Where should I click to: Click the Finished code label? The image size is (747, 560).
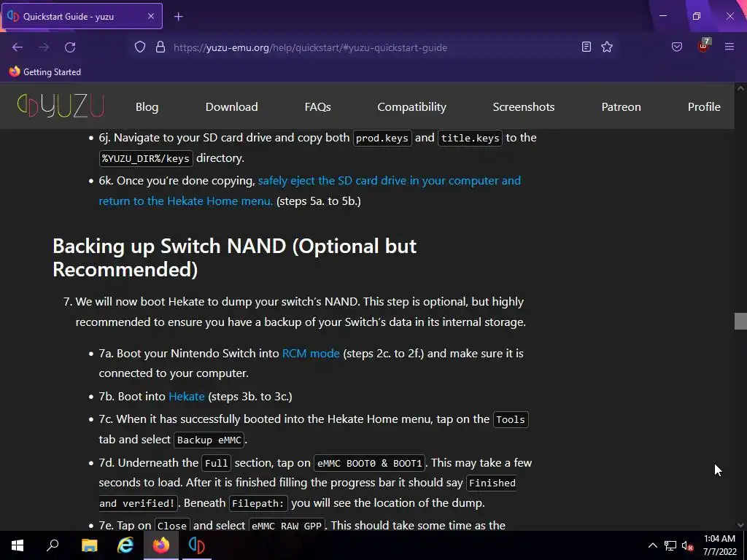pos(492,483)
